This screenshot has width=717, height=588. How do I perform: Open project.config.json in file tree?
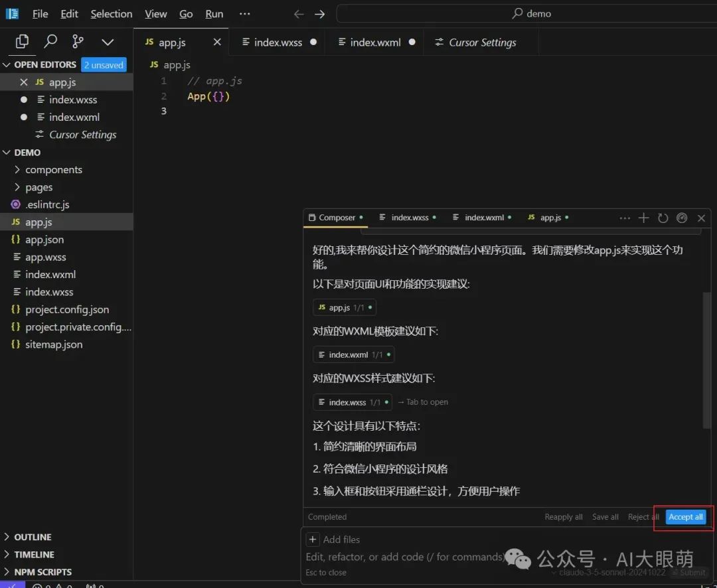coord(66,309)
